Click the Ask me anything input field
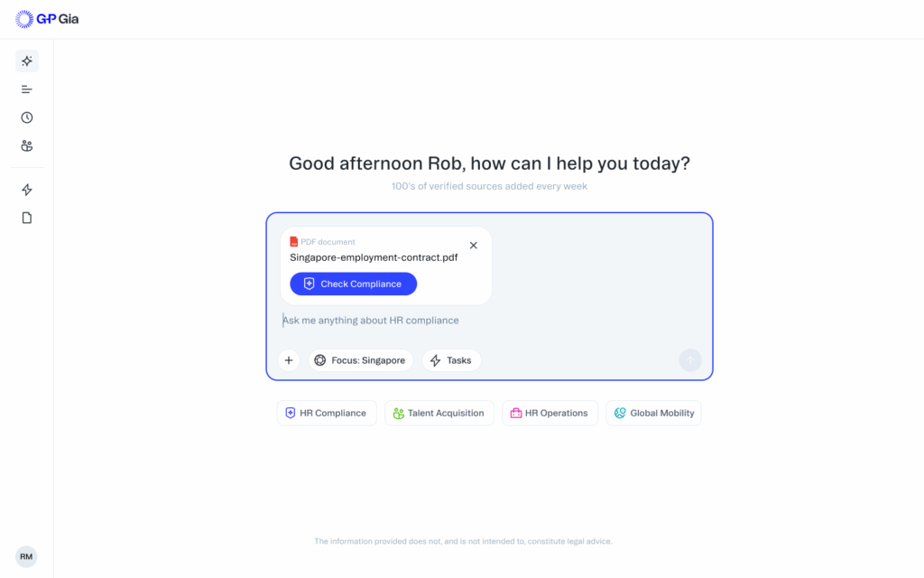Image resolution: width=924 pixels, height=578 pixels. click(x=489, y=321)
